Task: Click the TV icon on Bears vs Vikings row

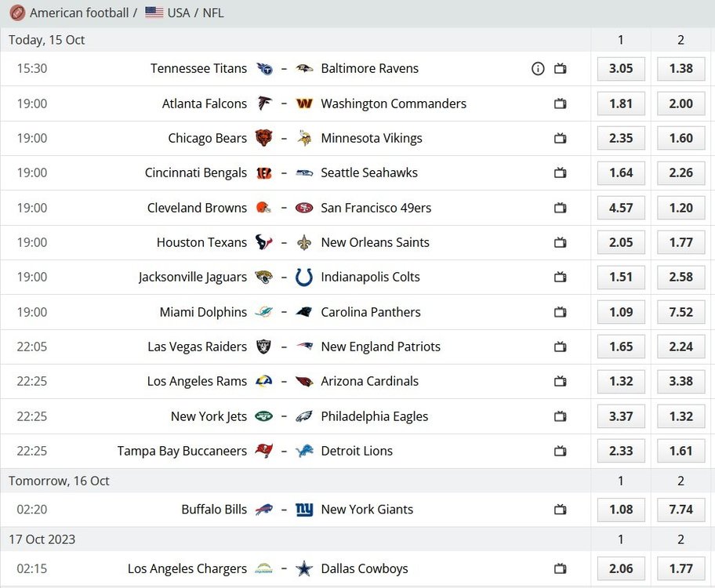Action: point(560,138)
